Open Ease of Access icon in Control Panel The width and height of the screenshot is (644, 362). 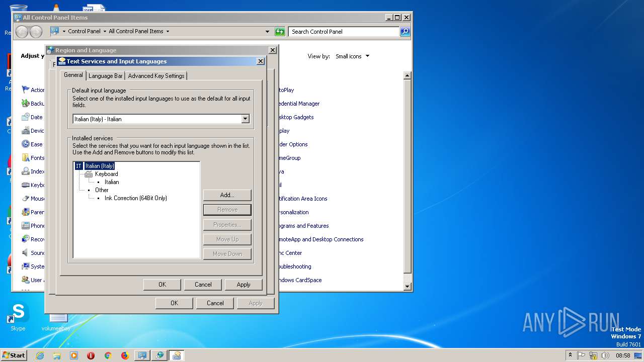(26, 144)
